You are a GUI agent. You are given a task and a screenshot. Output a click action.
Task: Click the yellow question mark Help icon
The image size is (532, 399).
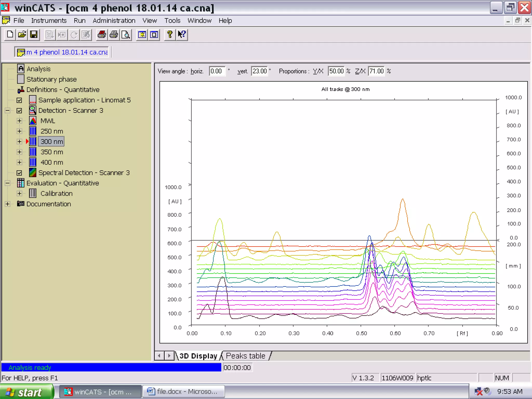pyautogui.click(x=170, y=35)
